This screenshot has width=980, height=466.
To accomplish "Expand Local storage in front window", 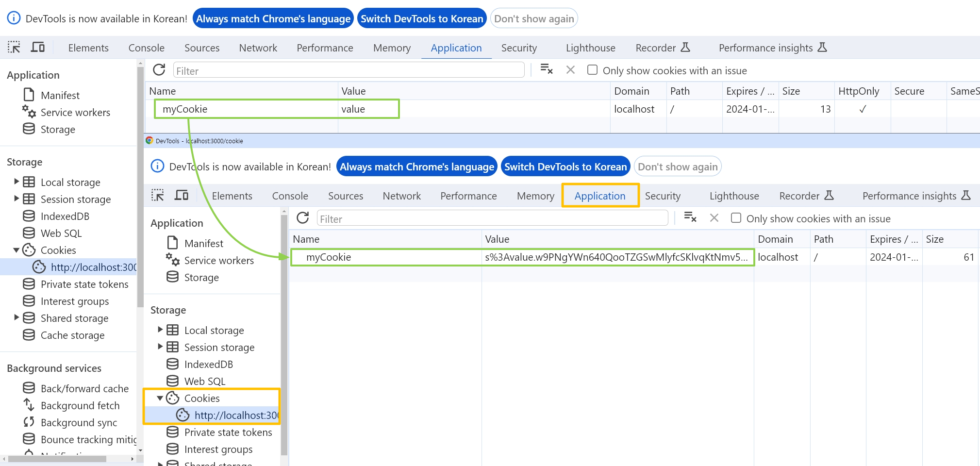I will tap(160, 330).
